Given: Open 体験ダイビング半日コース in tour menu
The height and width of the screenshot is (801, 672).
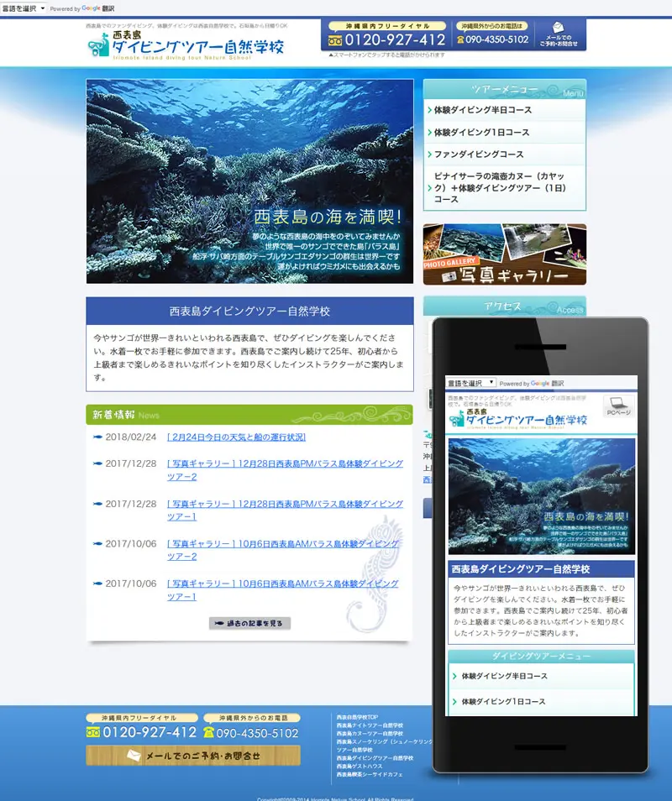Looking at the screenshot, I should (504, 110).
